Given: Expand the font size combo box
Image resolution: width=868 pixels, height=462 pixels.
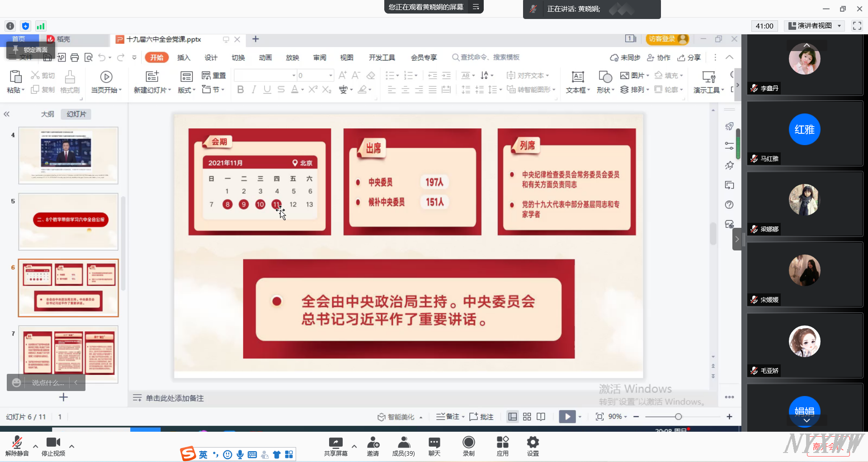Looking at the screenshot, I should pos(330,75).
